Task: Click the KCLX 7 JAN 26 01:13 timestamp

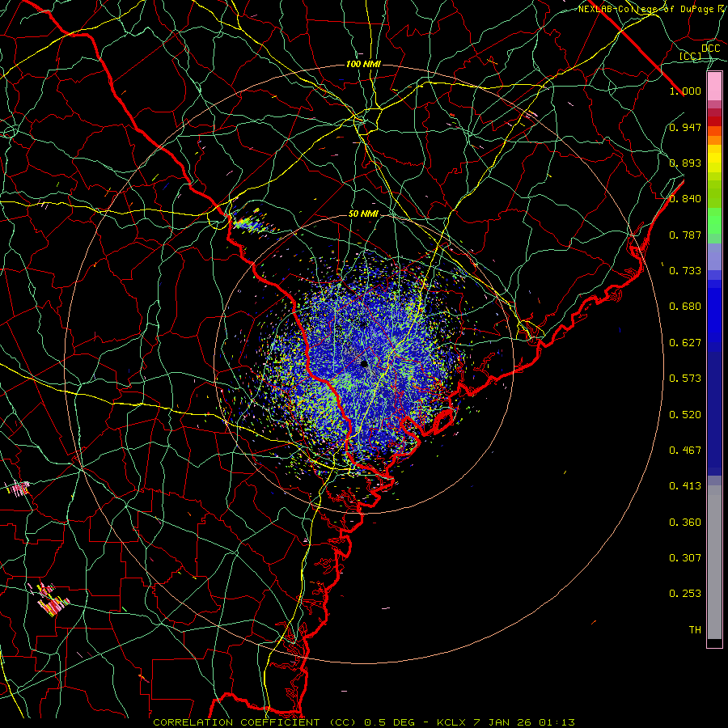Action: click(x=506, y=722)
